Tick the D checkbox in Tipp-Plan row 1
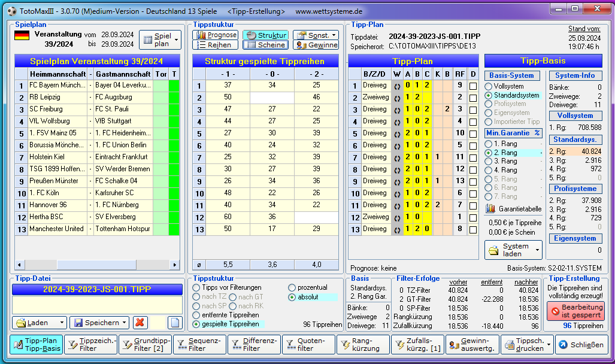Image resolution: width=615 pixels, height=364 pixels. (x=473, y=86)
